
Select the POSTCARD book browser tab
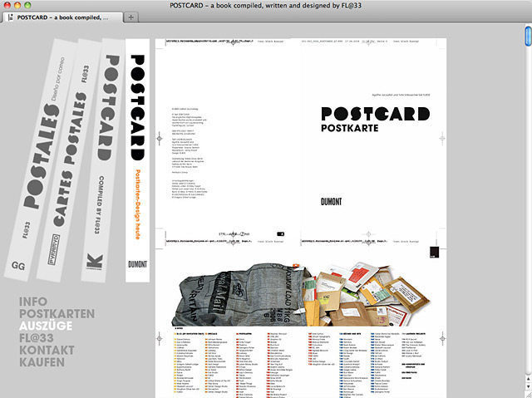click(x=63, y=17)
